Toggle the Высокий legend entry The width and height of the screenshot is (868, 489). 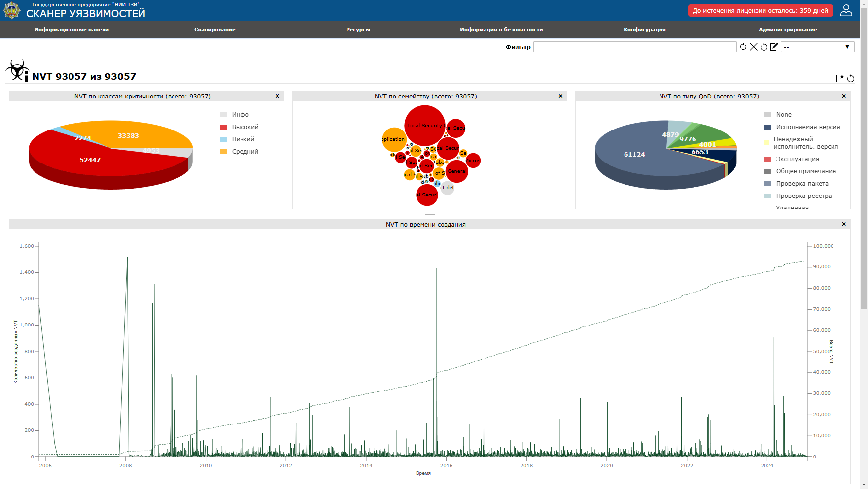pos(245,127)
